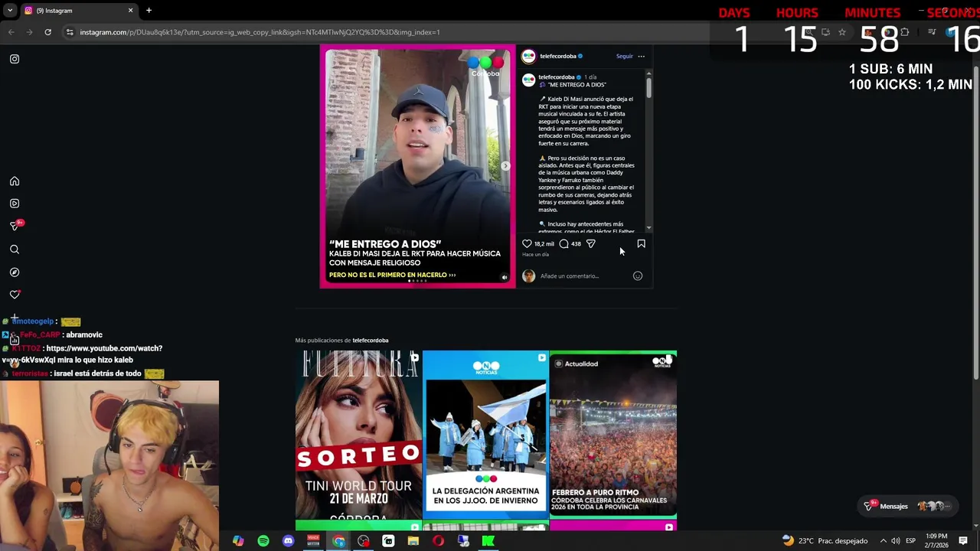The width and height of the screenshot is (980, 551).
Task: Open notifications heart icon in sidebar
Action: pyautogui.click(x=15, y=295)
